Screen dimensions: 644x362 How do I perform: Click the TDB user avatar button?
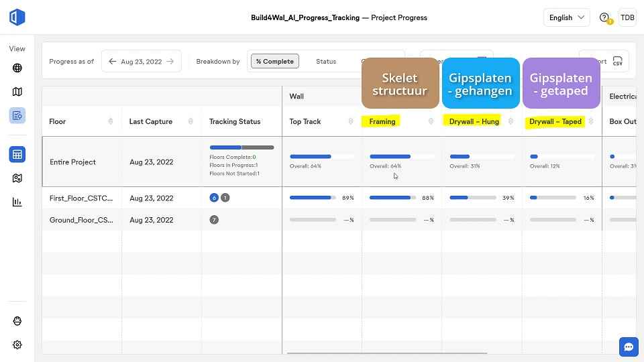627,18
